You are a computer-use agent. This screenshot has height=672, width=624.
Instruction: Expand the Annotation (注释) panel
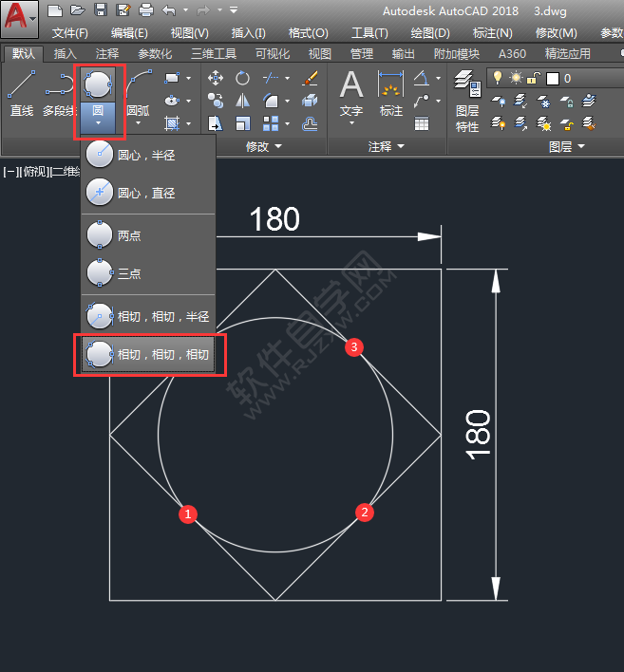pos(387,146)
